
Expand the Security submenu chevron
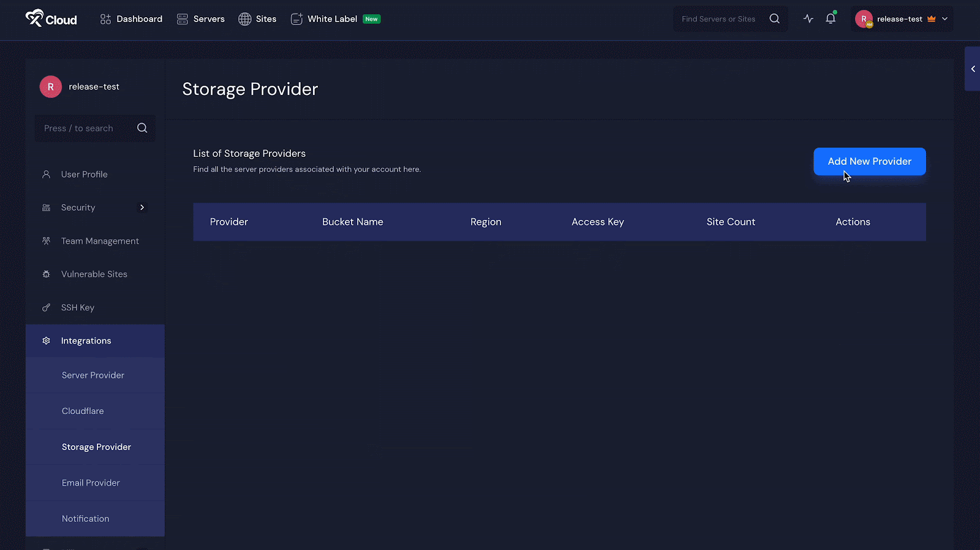pos(142,208)
